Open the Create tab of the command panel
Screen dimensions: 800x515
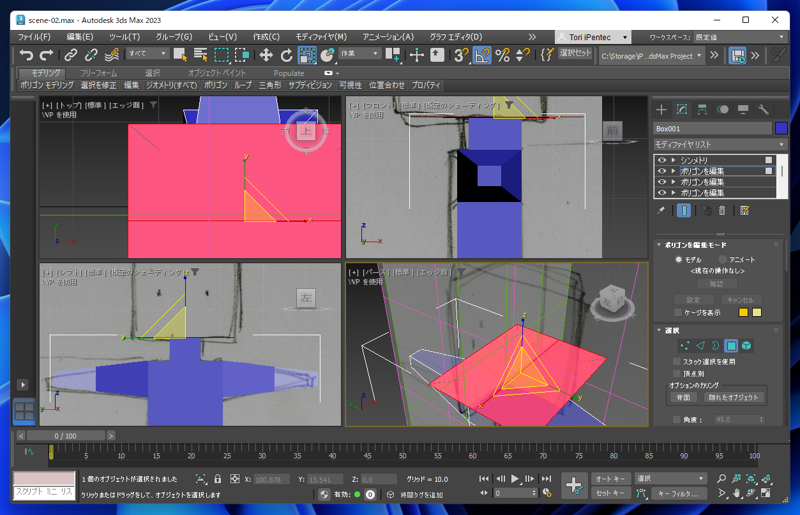pos(661,109)
